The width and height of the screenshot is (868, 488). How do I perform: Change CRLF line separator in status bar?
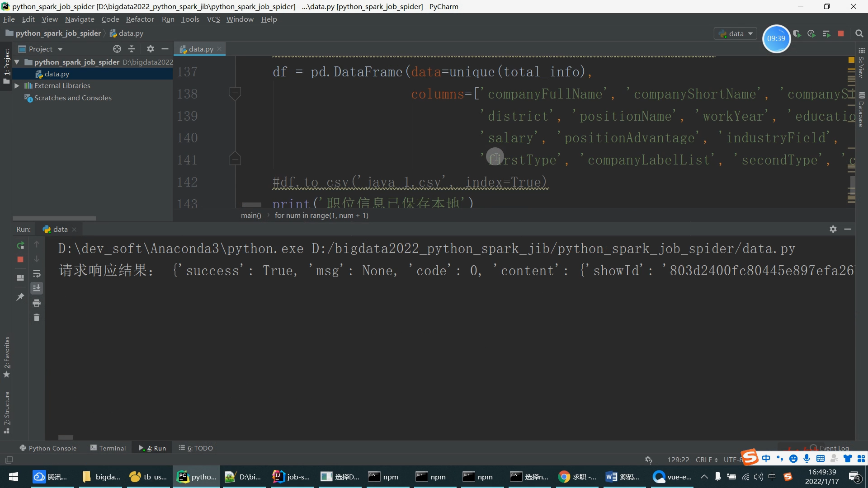(x=707, y=460)
